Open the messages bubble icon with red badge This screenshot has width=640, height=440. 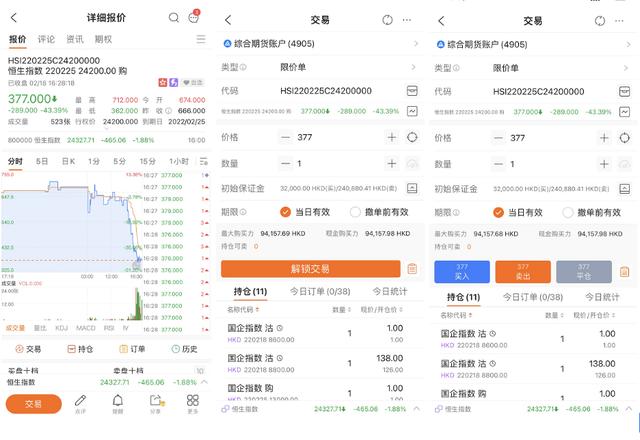193,17
